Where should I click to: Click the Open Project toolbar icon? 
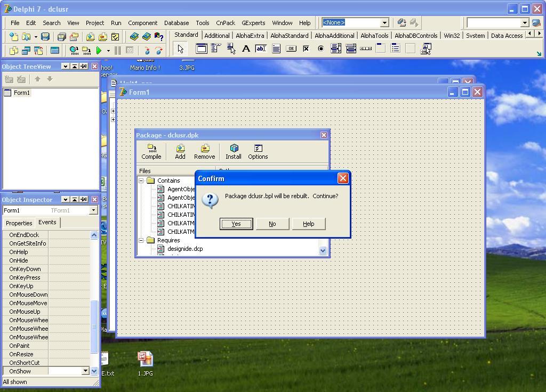coord(74,37)
